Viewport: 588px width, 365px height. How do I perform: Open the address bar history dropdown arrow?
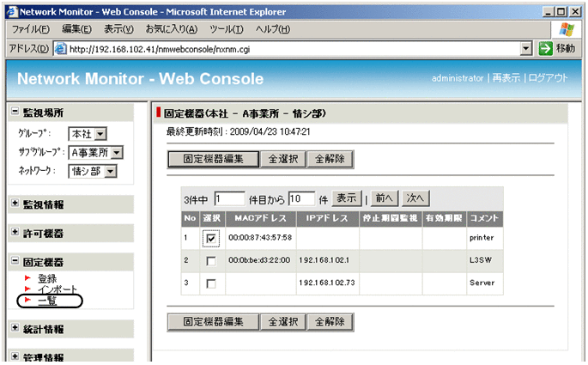(x=525, y=48)
